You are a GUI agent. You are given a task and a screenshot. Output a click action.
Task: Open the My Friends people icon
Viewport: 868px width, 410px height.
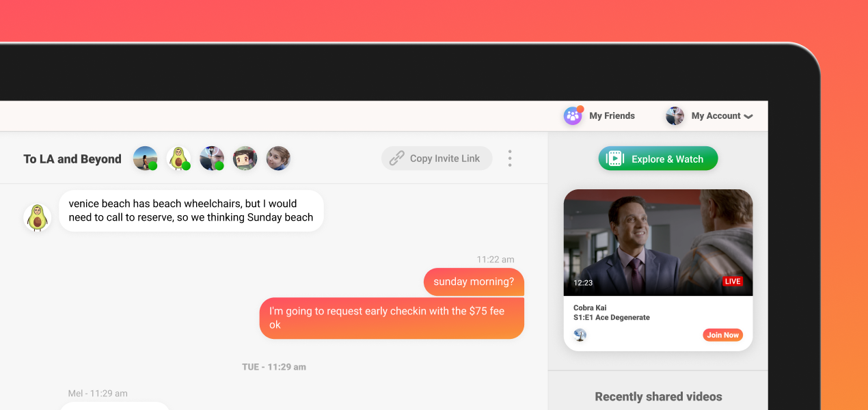[x=573, y=115]
